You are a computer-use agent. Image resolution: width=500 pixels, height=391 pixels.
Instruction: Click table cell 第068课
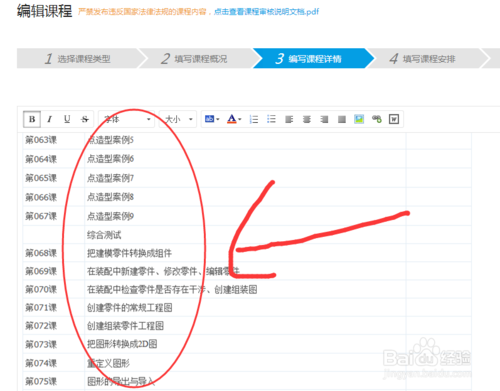pos(41,253)
